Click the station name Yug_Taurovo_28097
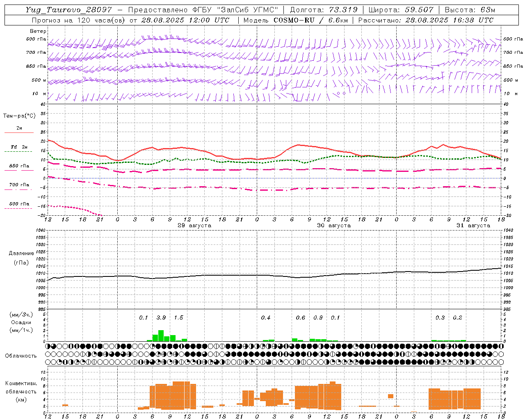 (68, 10)
